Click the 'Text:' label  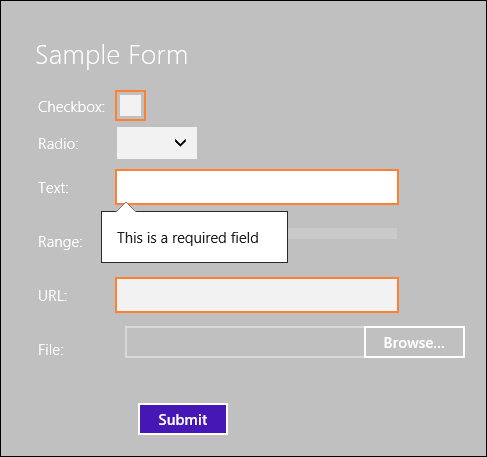coord(53,188)
